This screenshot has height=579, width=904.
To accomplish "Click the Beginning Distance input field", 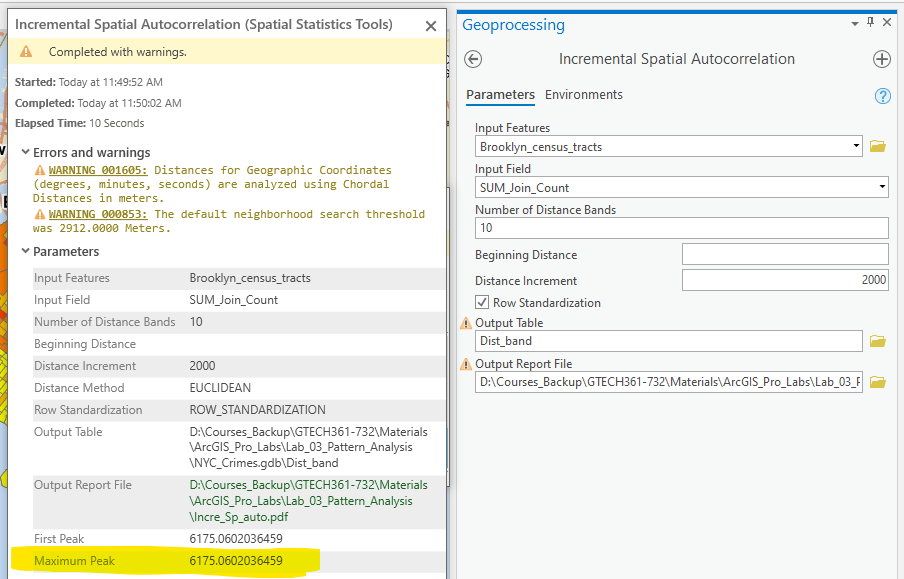I will [784, 255].
